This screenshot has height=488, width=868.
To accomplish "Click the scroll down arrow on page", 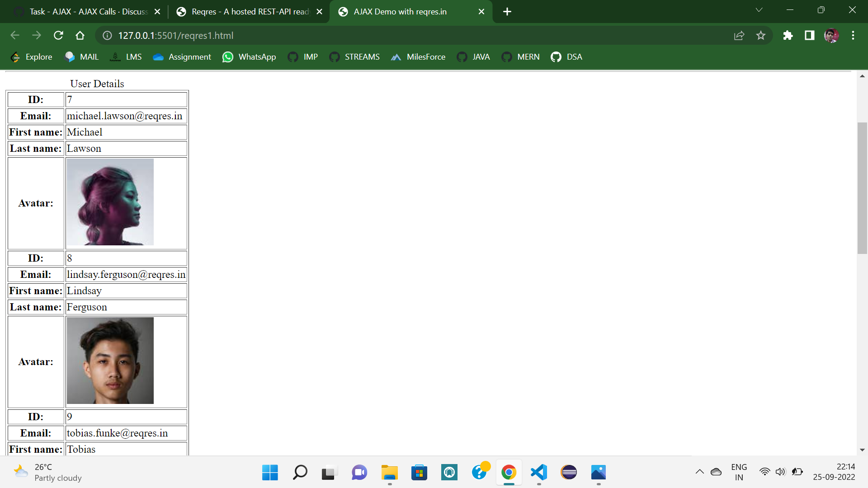I will [x=862, y=450].
